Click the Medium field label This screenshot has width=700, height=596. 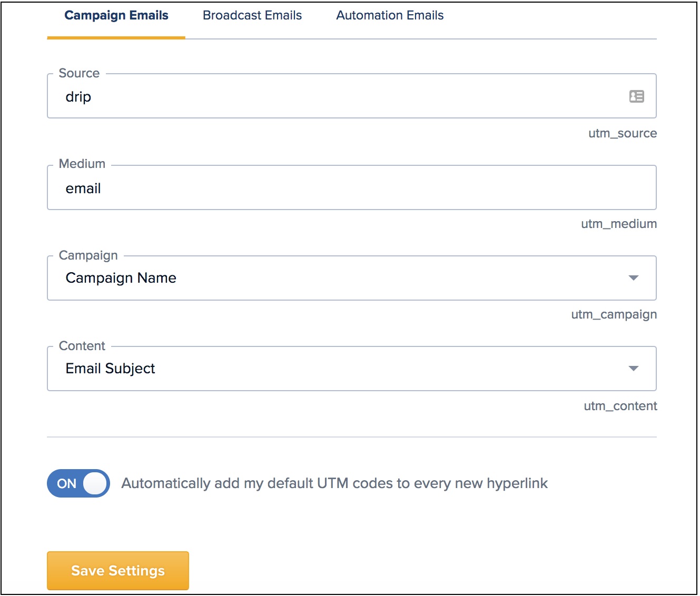pos(82,164)
